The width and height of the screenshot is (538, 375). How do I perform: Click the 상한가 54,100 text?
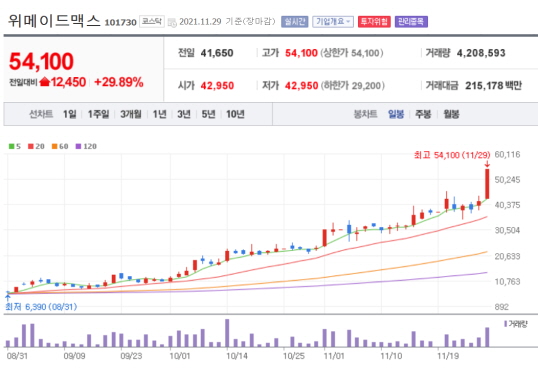tap(352, 53)
